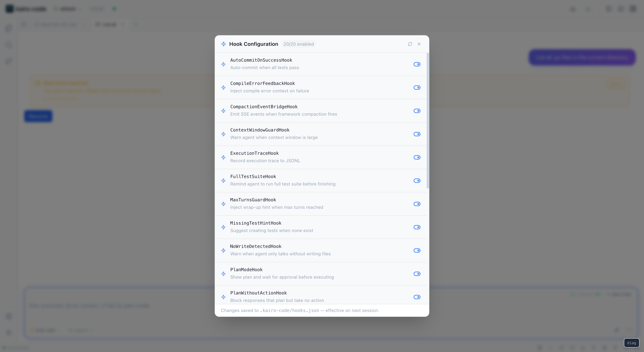This screenshot has height=352, width=644.
Task: Click the '20/20 enabled' badge
Action: click(299, 44)
